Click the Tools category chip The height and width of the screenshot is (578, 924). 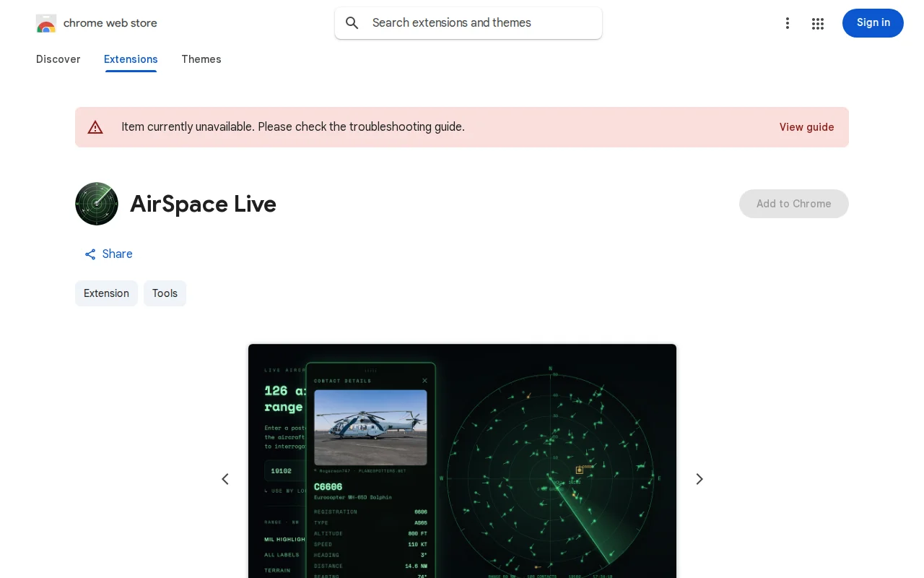[x=165, y=293]
